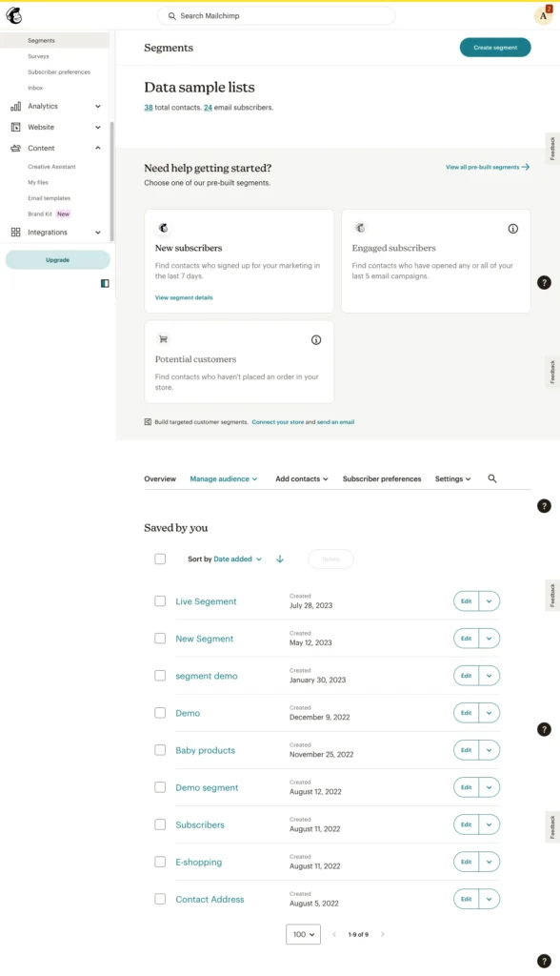Click the floating help question mark icon
This screenshot has height=976, width=560.
pyautogui.click(x=544, y=282)
